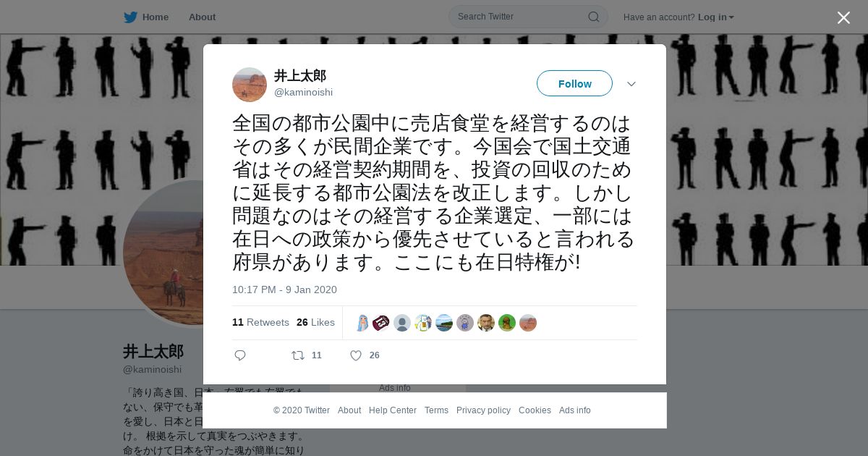This screenshot has width=868, height=456.
Task: Click the reply speech bubble icon
Action: (240, 355)
